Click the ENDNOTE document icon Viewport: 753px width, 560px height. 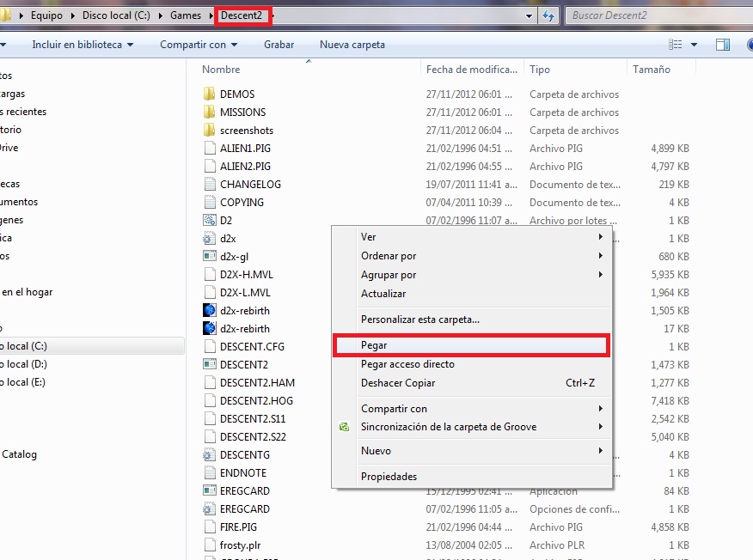tap(210, 472)
